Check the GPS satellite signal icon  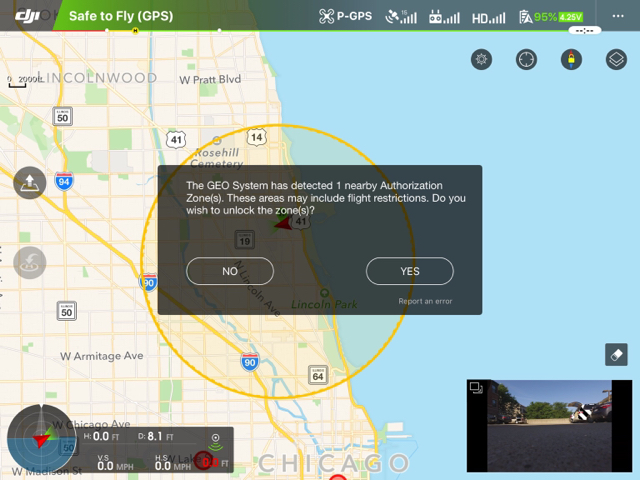point(401,17)
